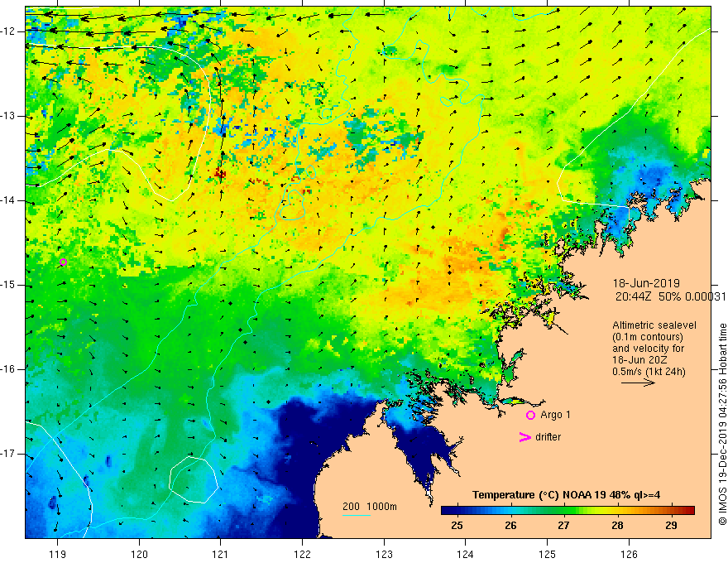Click the temperature color bar at 29
The width and height of the screenshot is (728, 563).
pyautogui.click(x=671, y=511)
